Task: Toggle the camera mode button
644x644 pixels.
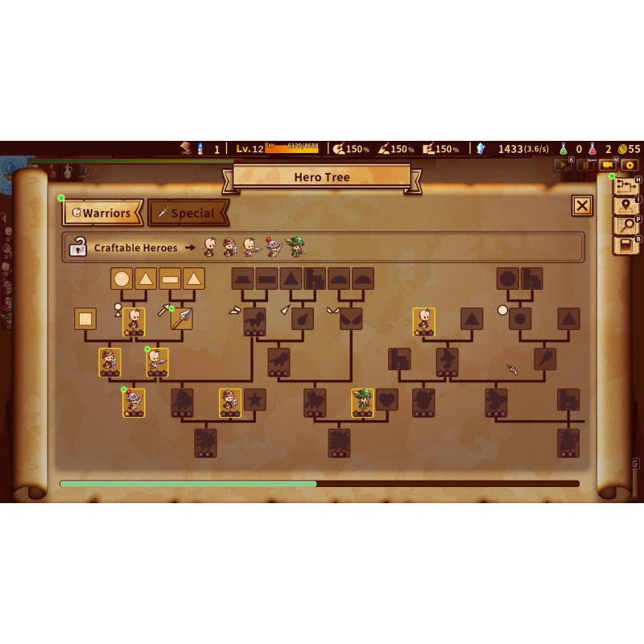Action: [609, 165]
